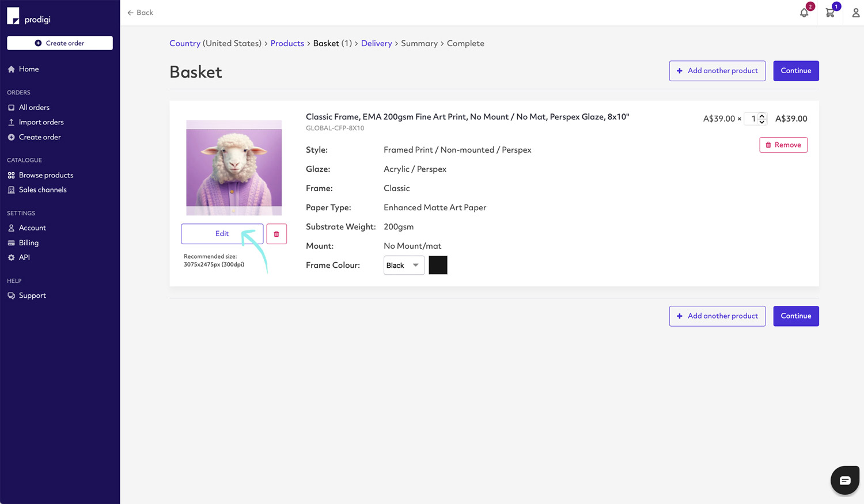Click the sheep image thumbnail
Viewport: 864px width, 504px height.
[x=234, y=168]
